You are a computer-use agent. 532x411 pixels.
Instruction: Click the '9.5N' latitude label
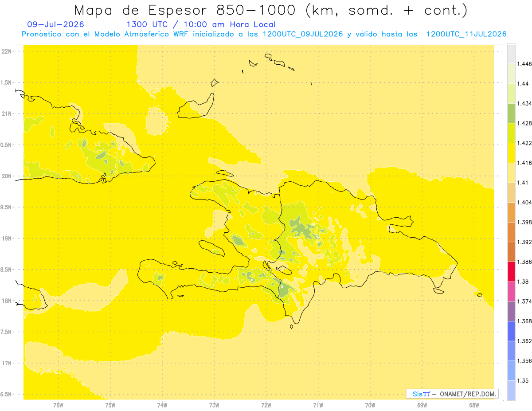pyautogui.click(x=7, y=207)
